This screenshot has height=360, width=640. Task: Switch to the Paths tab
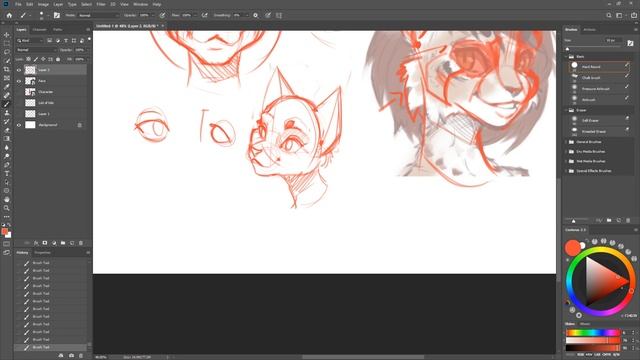pyautogui.click(x=58, y=30)
